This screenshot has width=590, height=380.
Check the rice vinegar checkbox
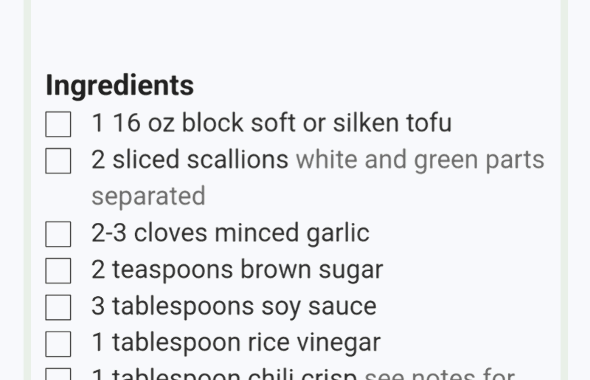tap(58, 344)
